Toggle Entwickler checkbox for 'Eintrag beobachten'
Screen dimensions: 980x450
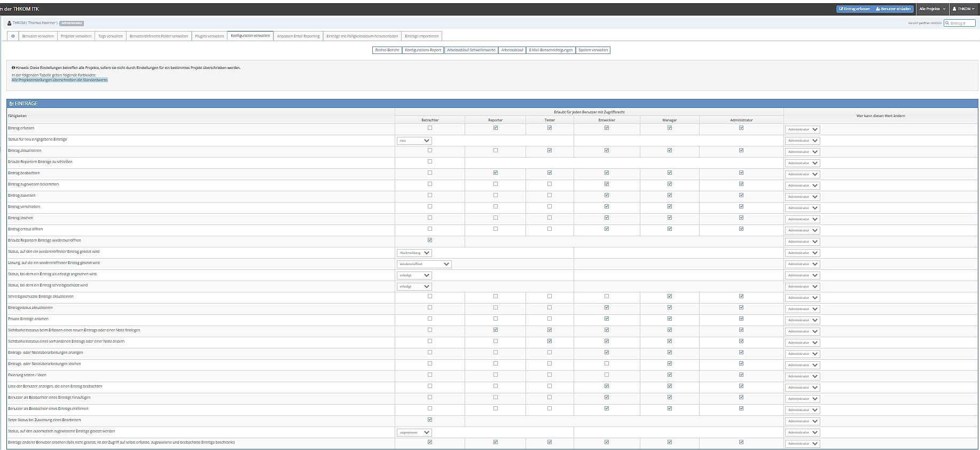click(x=607, y=173)
